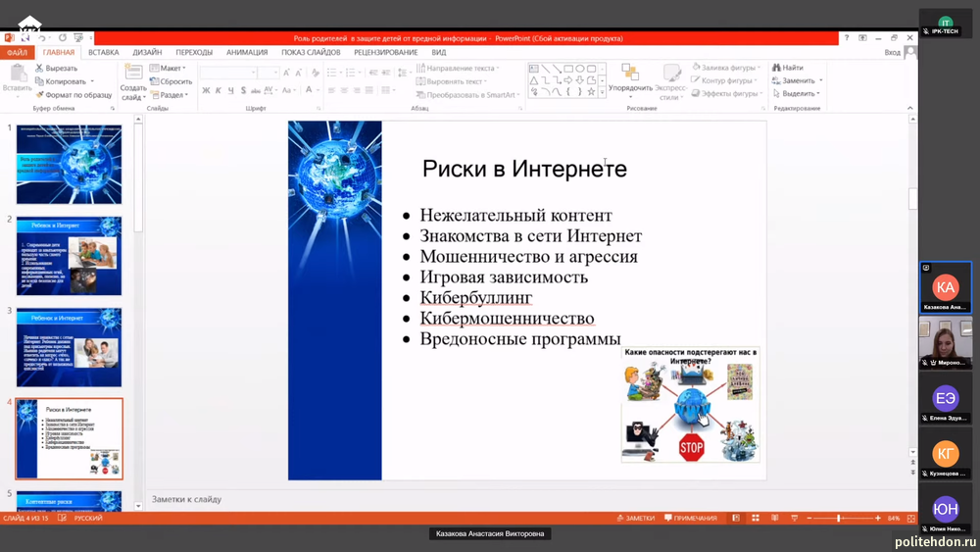Switch to the ВСТАВКА tab
980x552 pixels.
(x=103, y=53)
